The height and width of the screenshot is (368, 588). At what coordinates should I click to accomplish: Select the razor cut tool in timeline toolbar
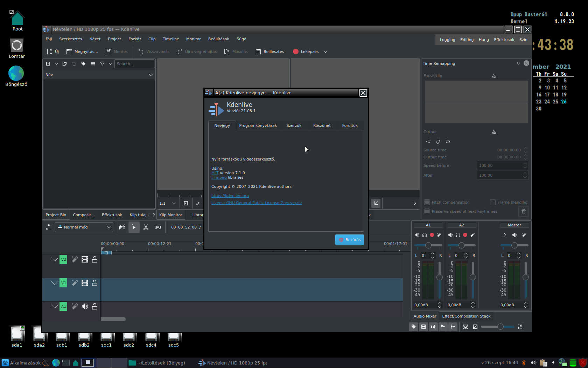[146, 227]
